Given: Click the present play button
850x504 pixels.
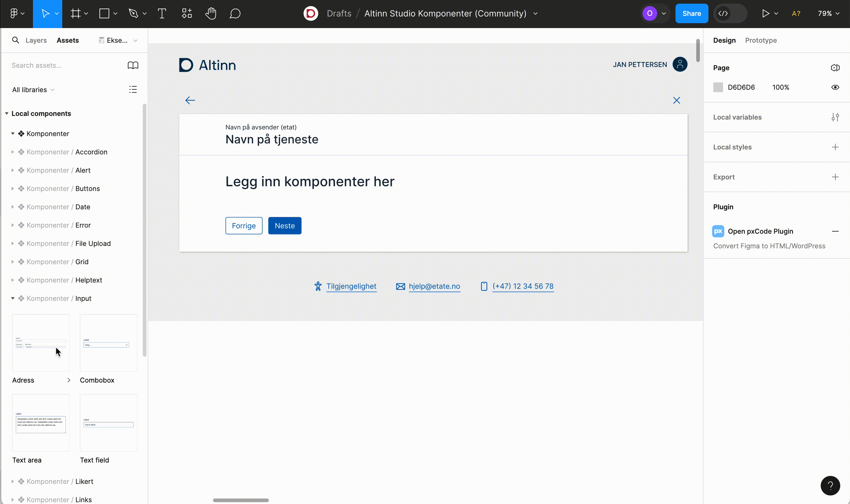Looking at the screenshot, I should (x=765, y=14).
